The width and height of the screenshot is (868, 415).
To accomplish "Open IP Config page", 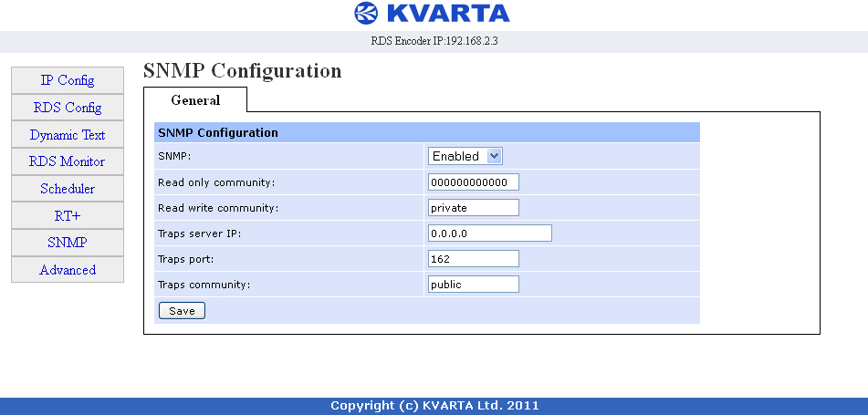I will (x=68, y=80).
